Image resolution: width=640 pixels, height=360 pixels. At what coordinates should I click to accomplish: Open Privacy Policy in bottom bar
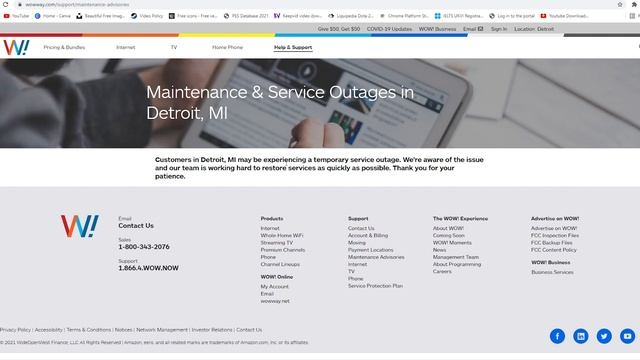point(15,330)
